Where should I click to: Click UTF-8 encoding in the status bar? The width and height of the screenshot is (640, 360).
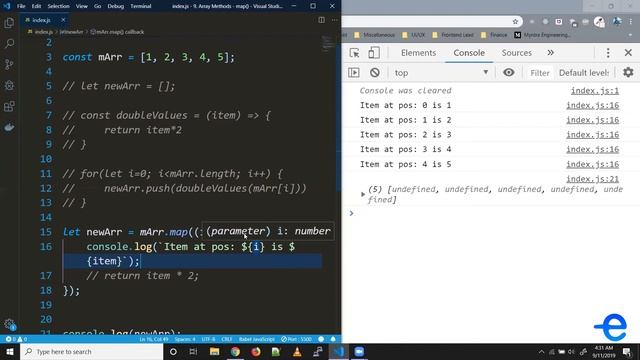(x=208, y=339)
